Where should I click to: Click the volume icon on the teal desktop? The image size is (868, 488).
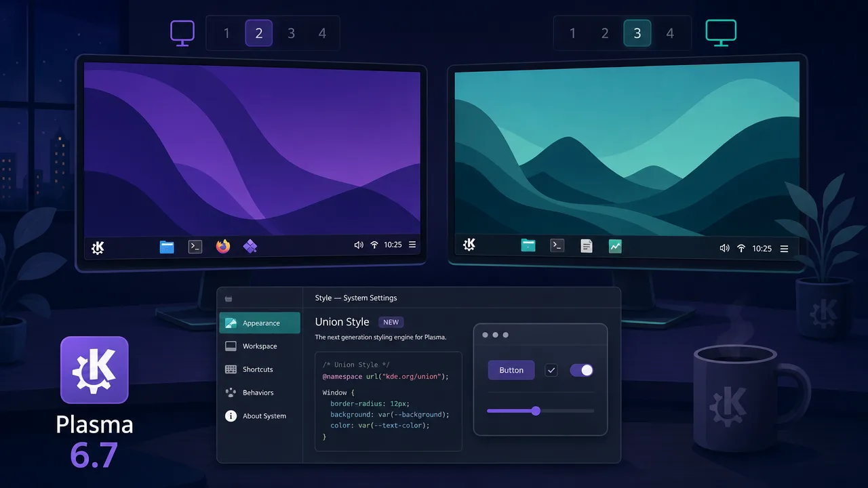pos(724,249)
